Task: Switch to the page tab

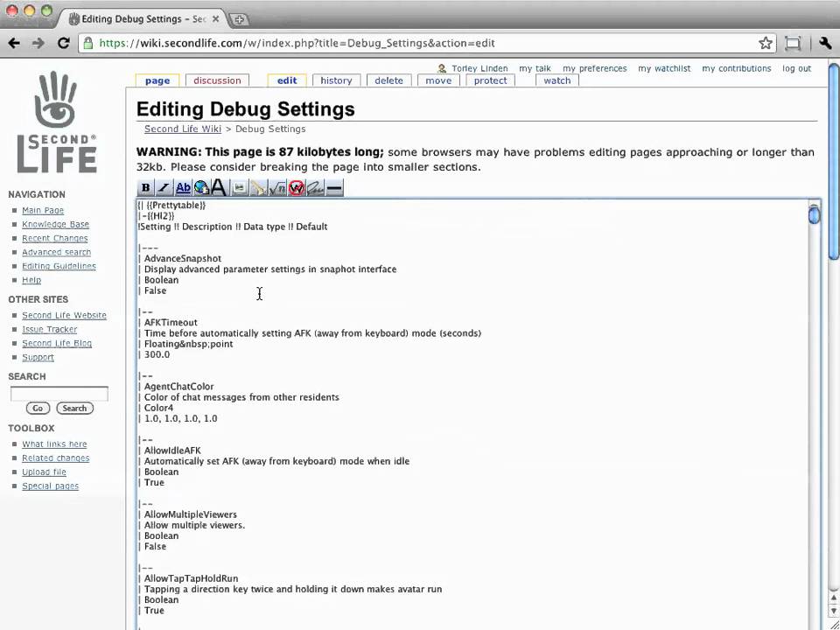Action: click(157, 80)
